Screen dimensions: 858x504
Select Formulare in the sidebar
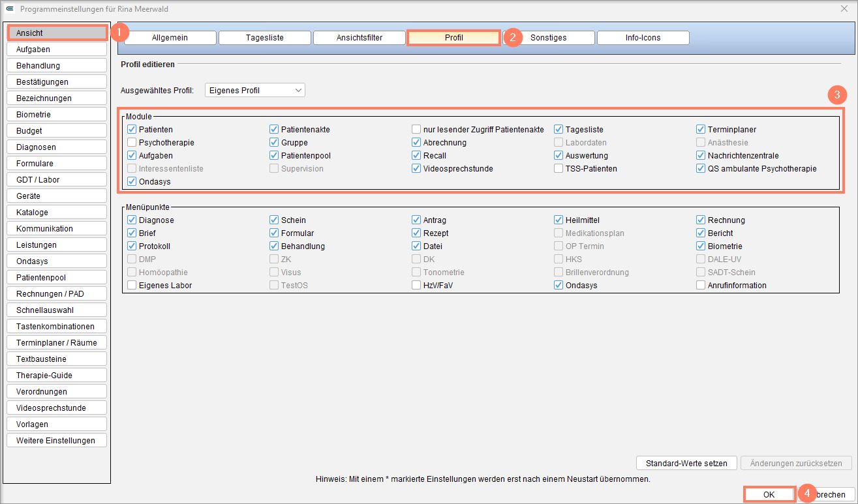click(57, 164)
